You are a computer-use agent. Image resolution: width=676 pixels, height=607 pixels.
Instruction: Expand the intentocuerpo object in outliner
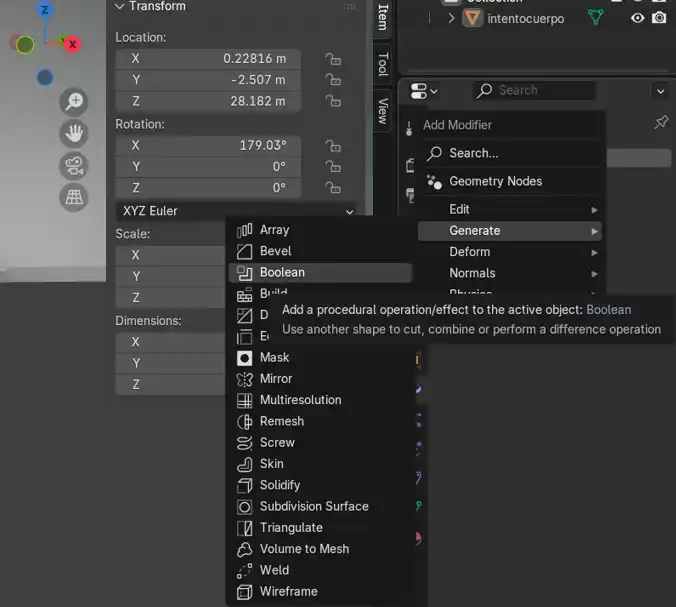point(451,19)
